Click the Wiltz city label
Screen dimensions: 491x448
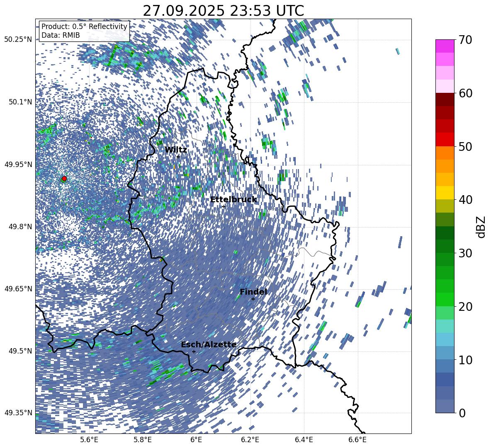click(176, 150)
